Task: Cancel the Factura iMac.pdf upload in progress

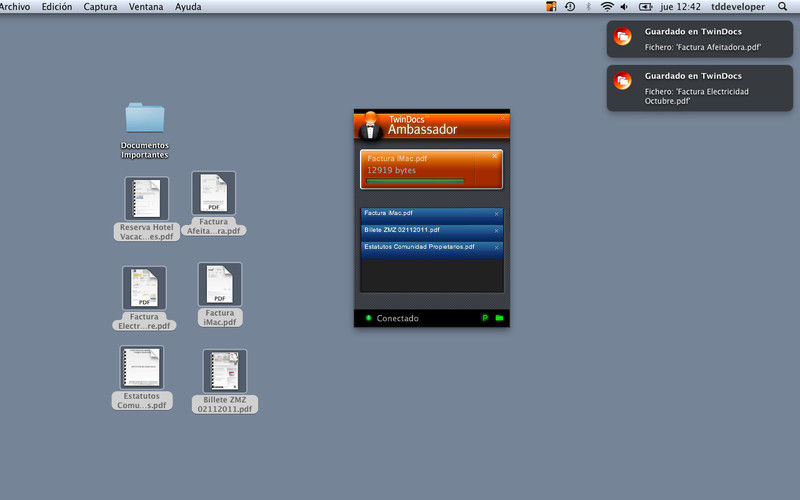Action: click(494, 156)
